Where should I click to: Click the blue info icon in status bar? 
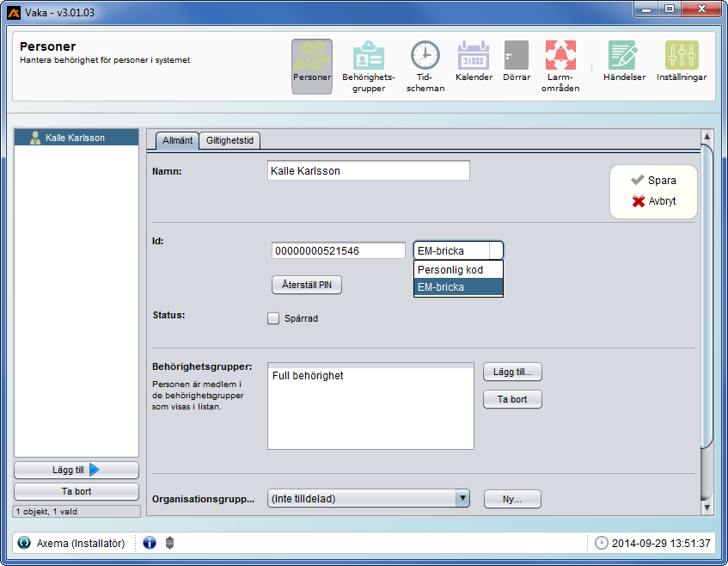[150, 543]
